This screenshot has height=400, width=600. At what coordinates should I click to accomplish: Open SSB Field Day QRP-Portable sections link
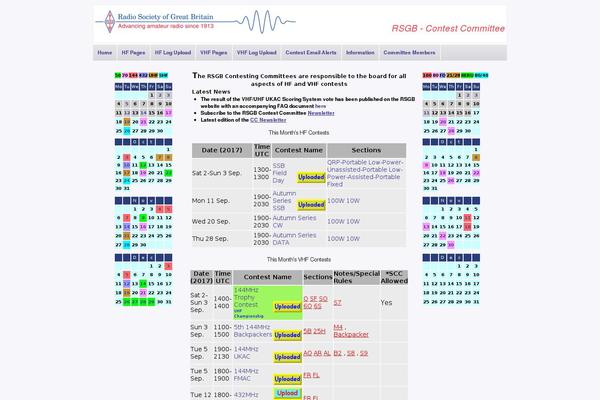pyautogui.click(x=365, y=173)
